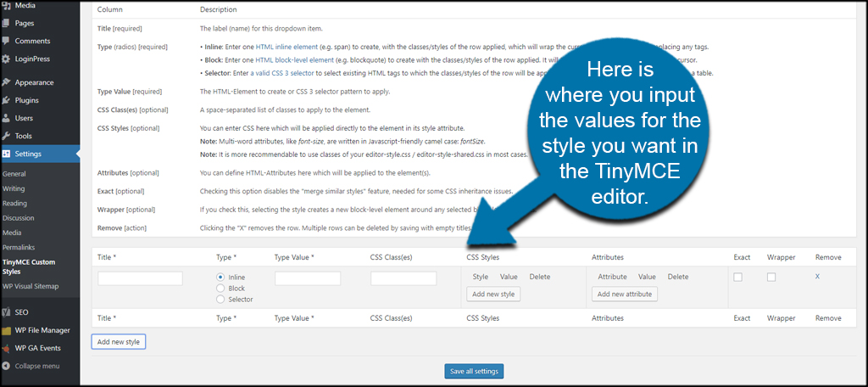The image size is (868, 387).
Task: Click the Pages icon in the sidebar
Action: [x=6, y=23]
